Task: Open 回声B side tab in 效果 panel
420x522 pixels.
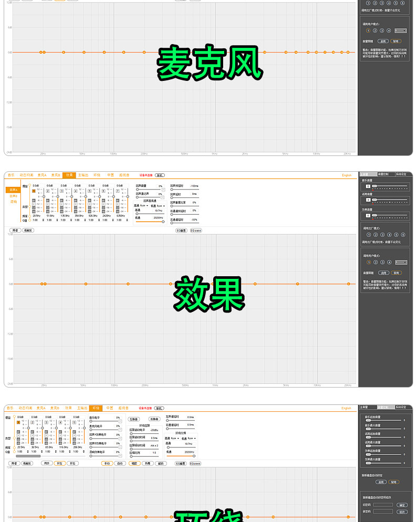Action: 14,196
